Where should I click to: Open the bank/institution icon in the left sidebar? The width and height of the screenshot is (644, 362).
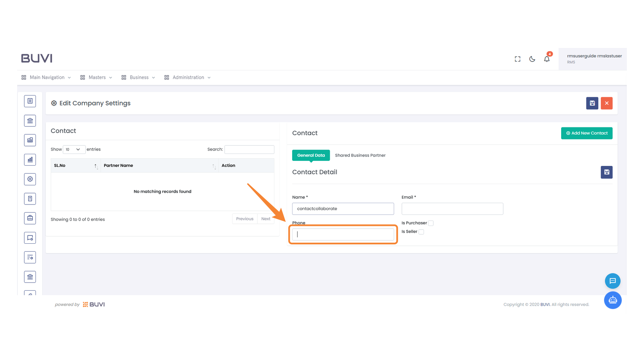tap(30, 120)
